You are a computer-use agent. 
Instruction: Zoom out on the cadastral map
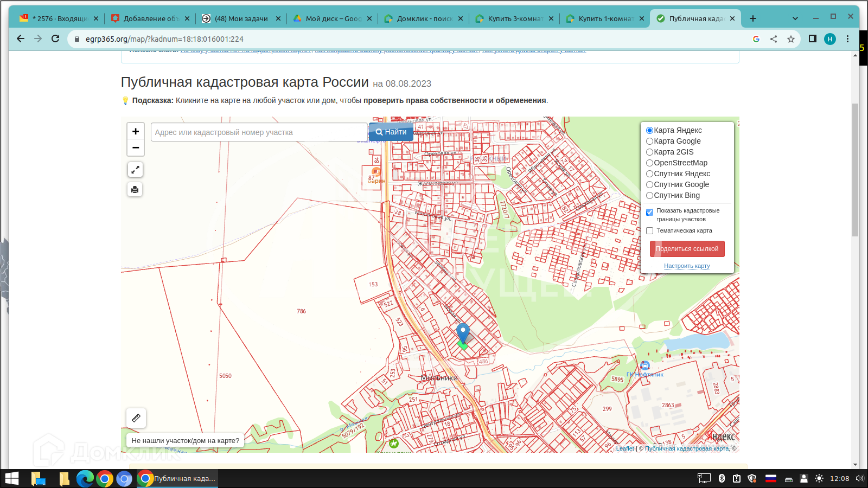pyautogui.click(x=136, y=147)
